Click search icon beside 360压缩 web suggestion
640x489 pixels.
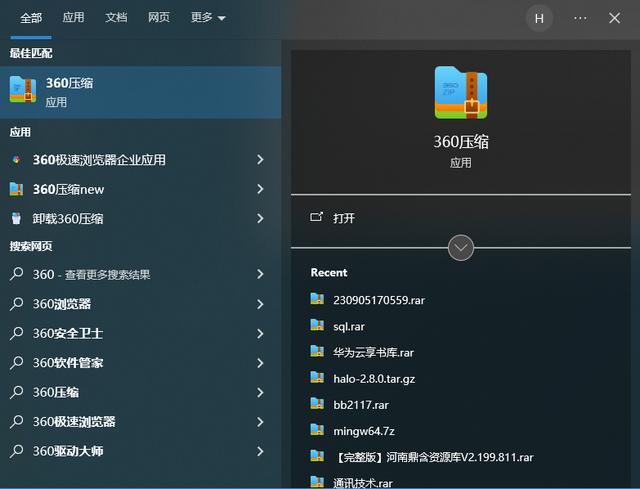(16, 392)
